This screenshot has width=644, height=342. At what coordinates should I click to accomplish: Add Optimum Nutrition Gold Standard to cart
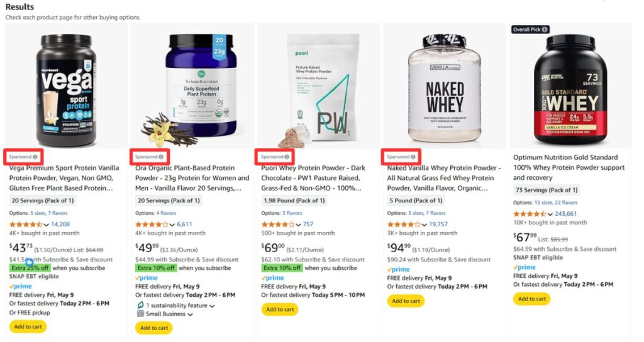click(x=532, y=299)
